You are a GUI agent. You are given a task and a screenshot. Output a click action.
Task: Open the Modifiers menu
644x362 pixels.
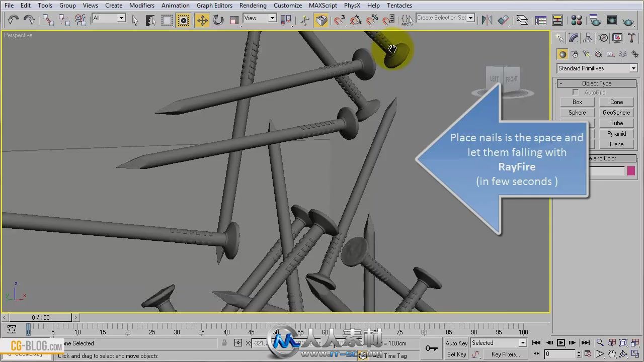(142, 6)
